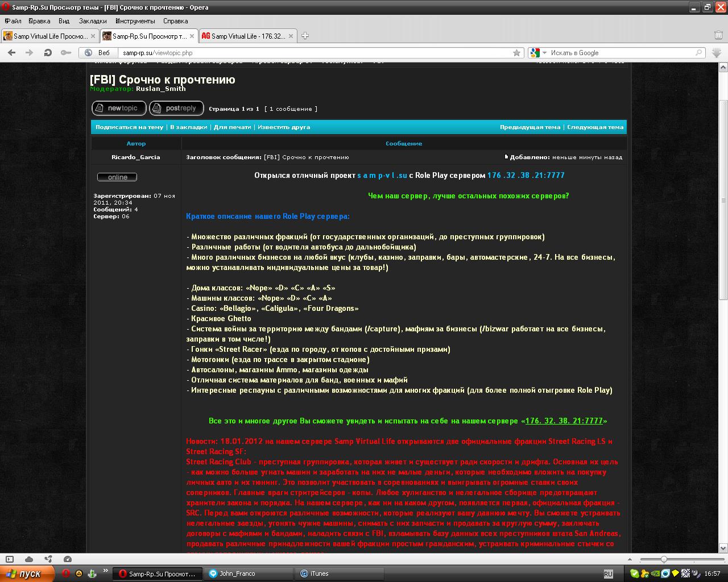The width and height of the screenshot is (728, 582).
Task: Open the Инструменты menu
Action: tap(135, 21)
